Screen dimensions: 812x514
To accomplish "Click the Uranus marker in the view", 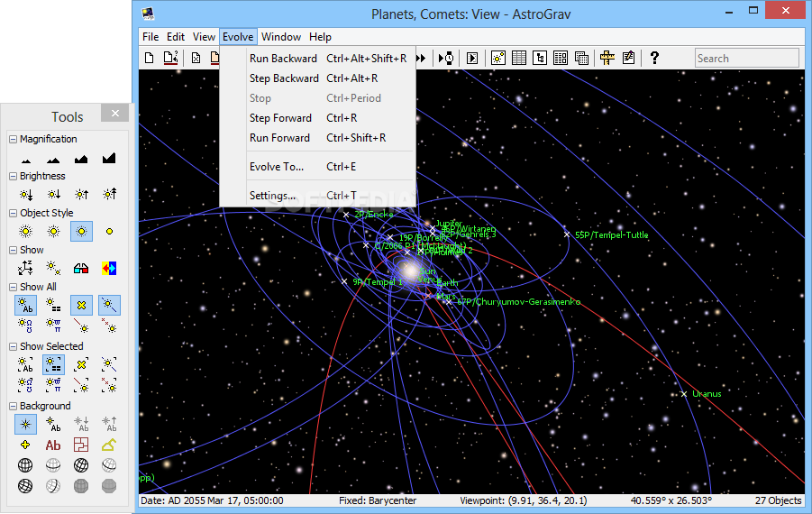I will [684, 394].
